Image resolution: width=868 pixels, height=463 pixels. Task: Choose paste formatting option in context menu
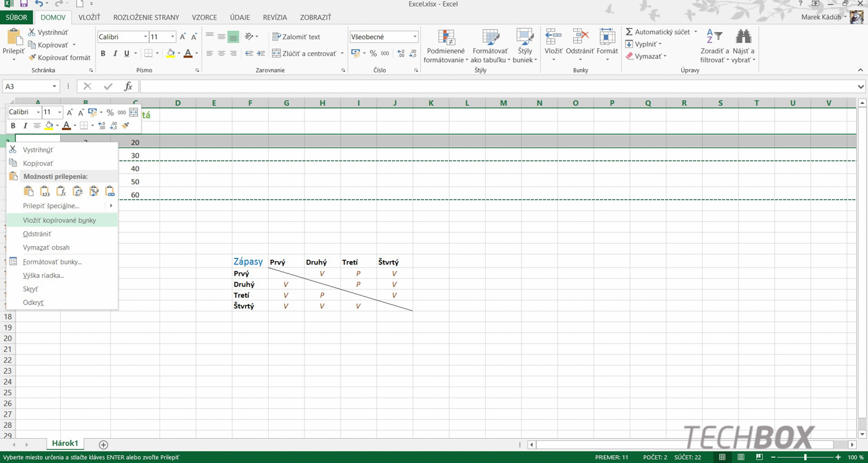tap(93, 191)
